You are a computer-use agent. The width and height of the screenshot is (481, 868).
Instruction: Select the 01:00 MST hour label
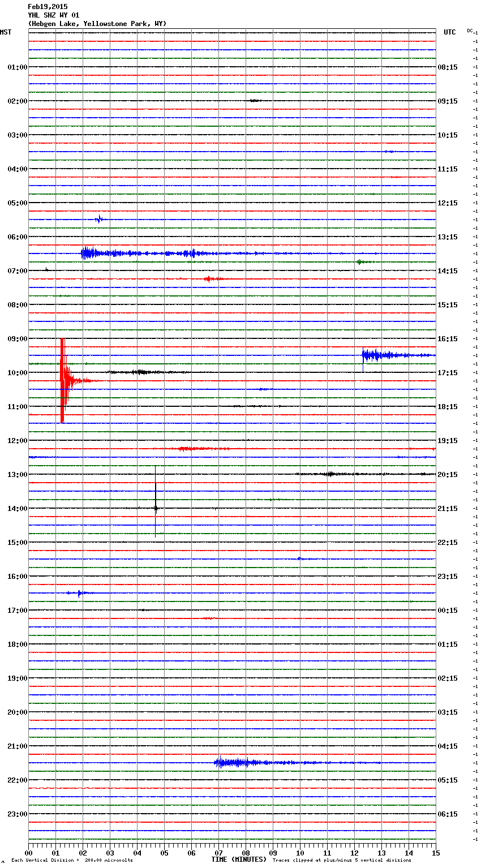pos(18,67)
